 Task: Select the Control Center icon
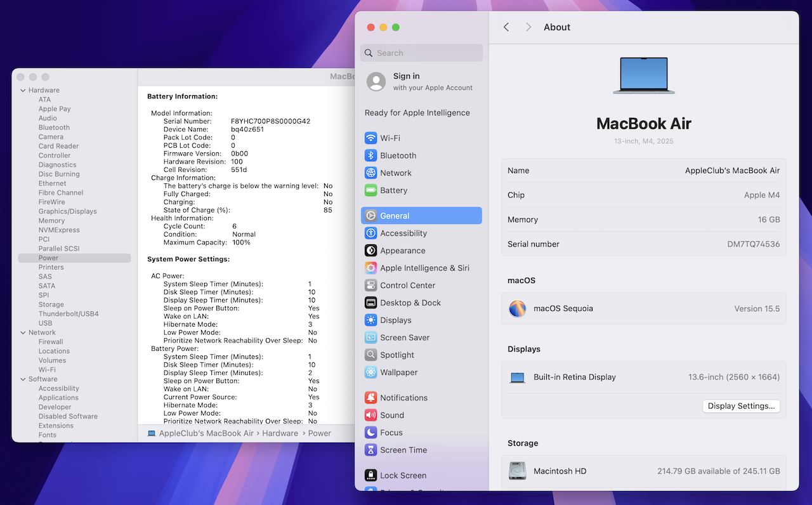click(x=371, y=285)
